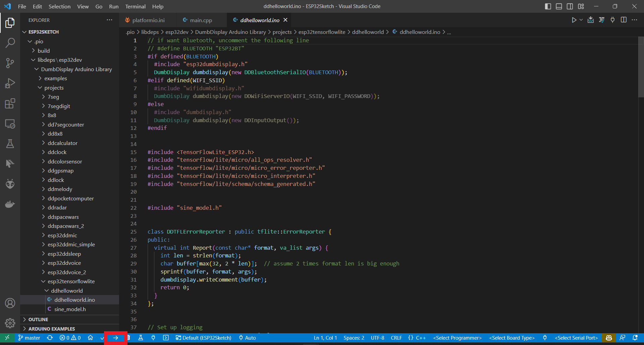Screen dimensions: 644x345
Task: Click PlatformIO Test flask in status bar
Action: (x=141, y=338)
